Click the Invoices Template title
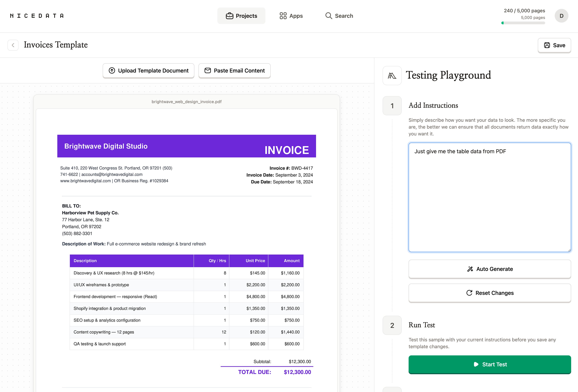 pos(56,45)
